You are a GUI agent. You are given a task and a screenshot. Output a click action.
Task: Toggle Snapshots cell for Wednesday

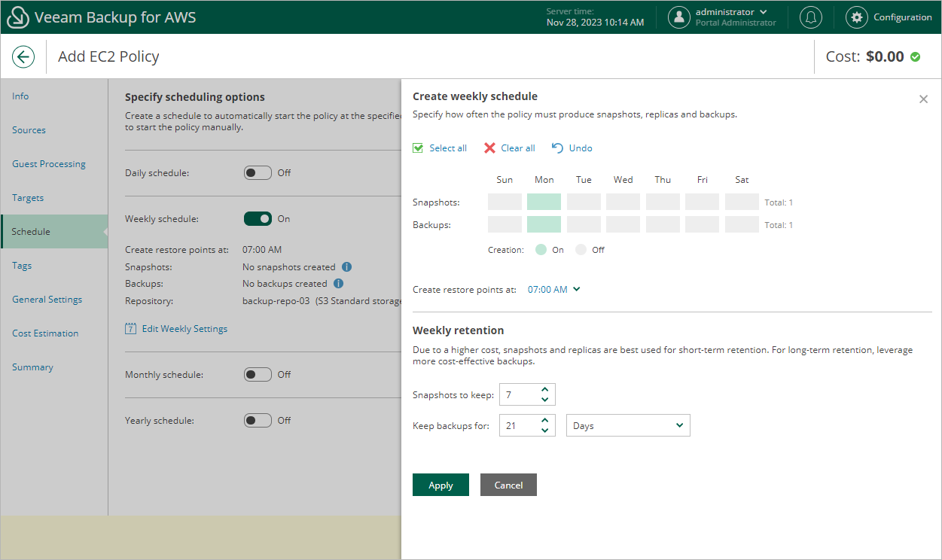coord(623,202)
